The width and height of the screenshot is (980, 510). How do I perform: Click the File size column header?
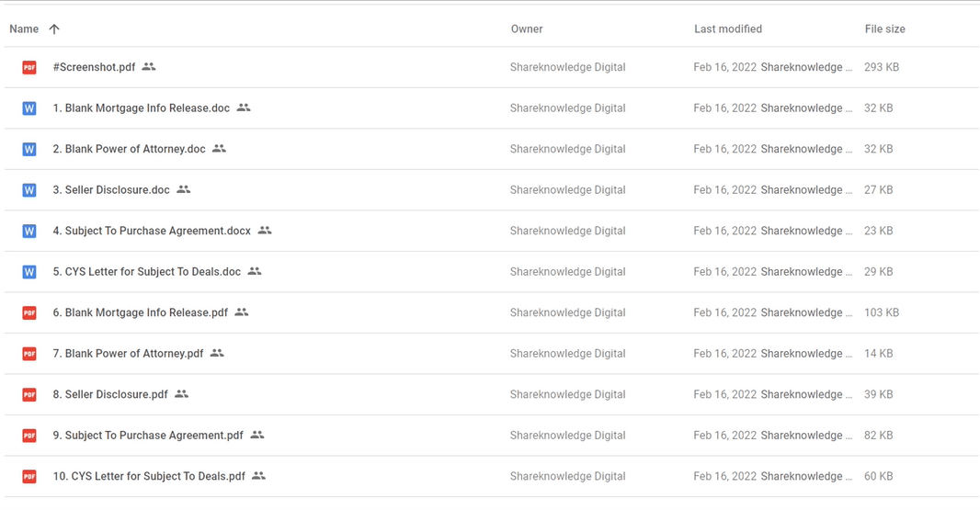tap(885, 28)
